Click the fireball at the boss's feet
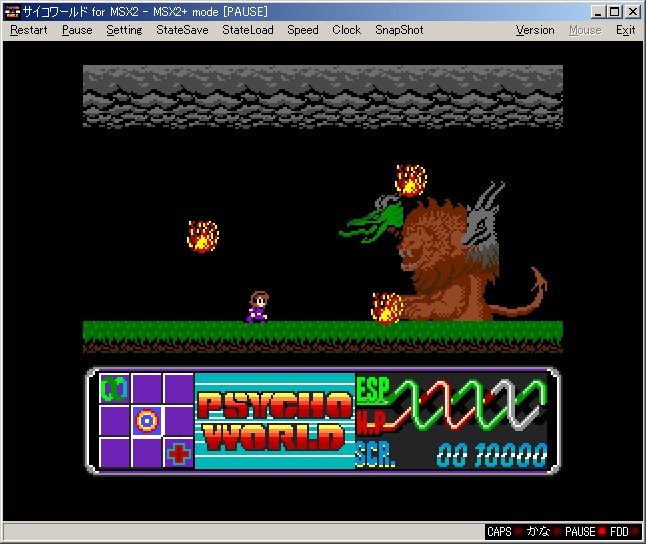Viewport: 646px width, 544px height. (386, 308)
